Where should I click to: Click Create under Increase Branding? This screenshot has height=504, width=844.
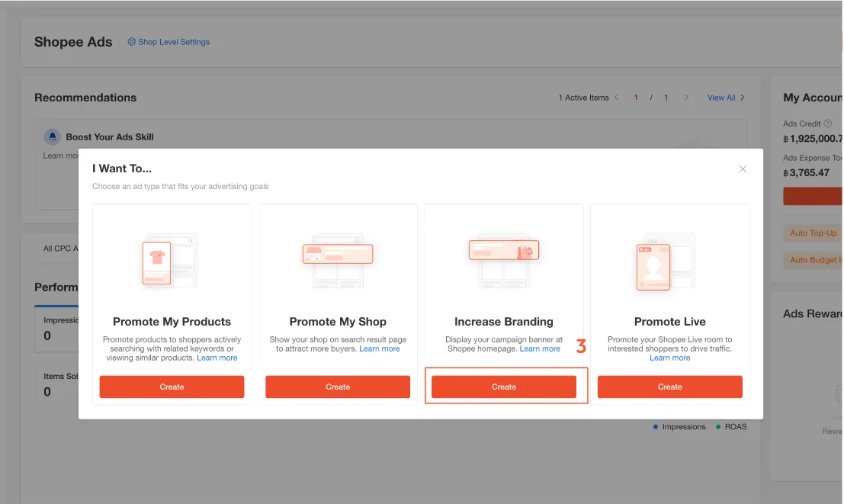coord(504,387)
